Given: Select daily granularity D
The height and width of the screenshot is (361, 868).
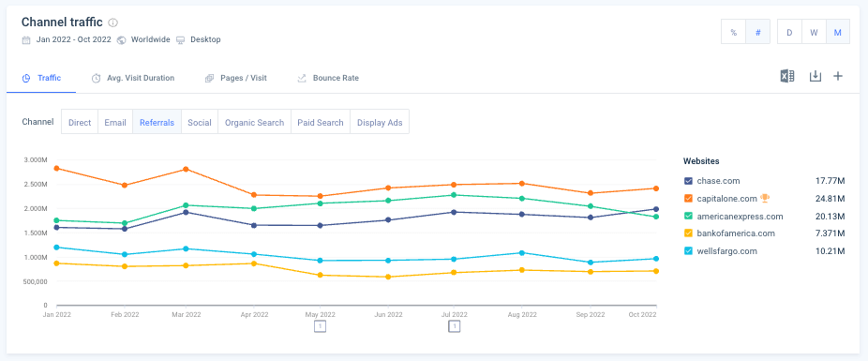Looking at the screenshot, I should [x=789, y=32].
